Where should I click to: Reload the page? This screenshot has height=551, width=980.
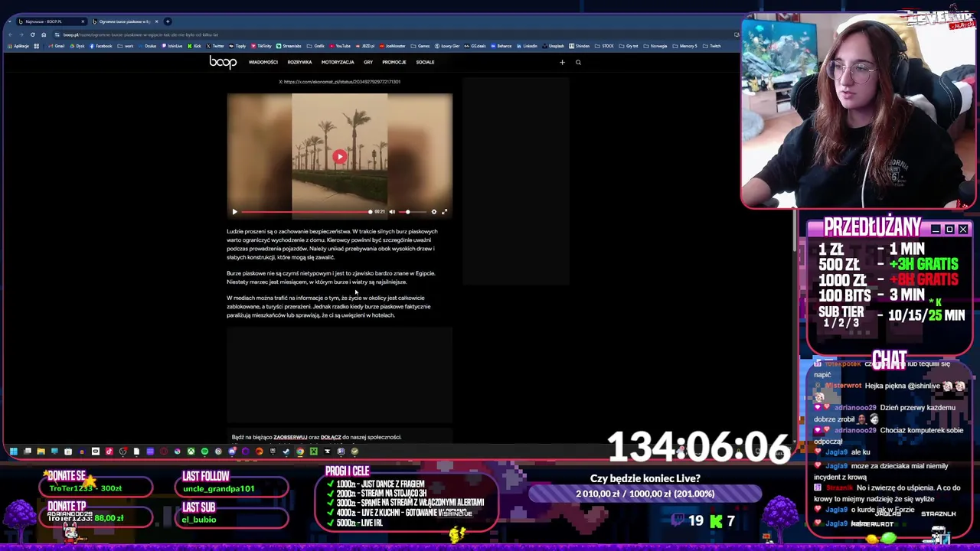tap(32, 34)
